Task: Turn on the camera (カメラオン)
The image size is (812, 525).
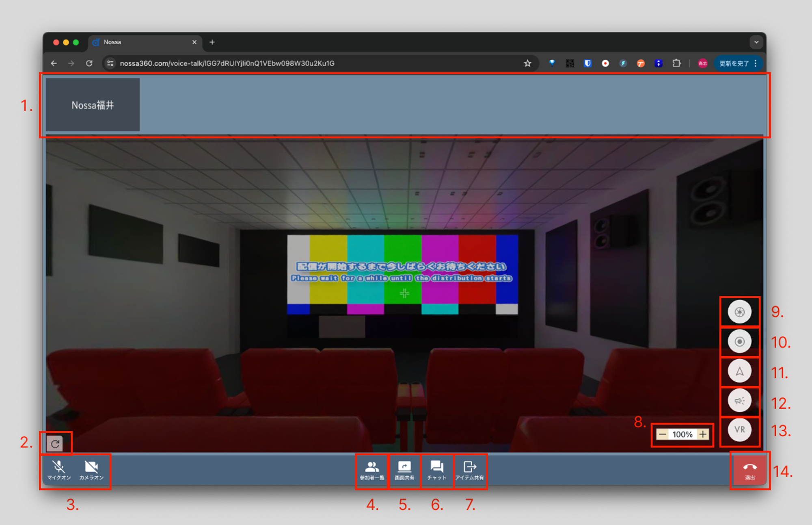Action: (x=91, y=471)
